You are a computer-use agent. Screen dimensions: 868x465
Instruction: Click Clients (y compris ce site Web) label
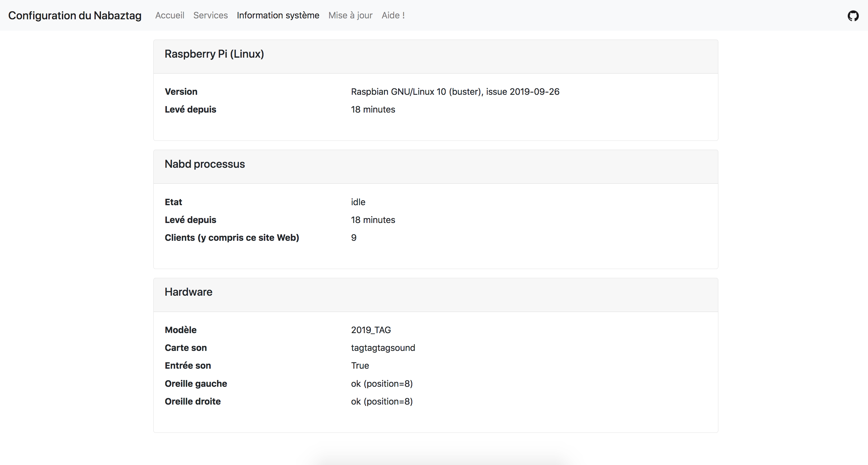[232, 238]
